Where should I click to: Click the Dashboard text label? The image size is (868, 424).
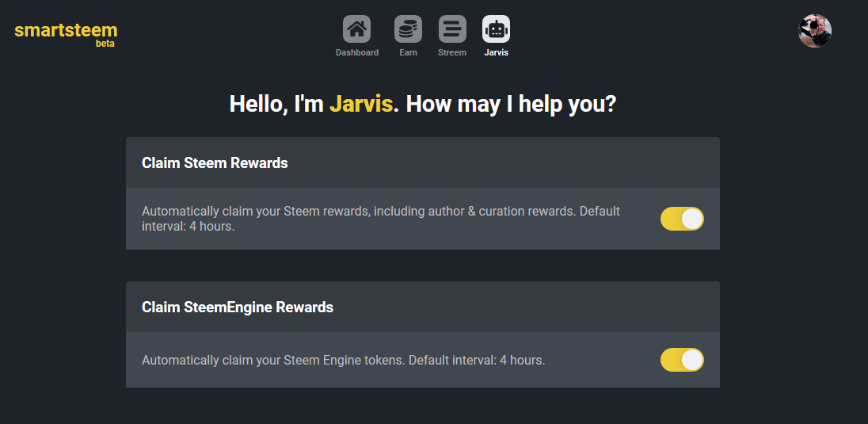356,53
